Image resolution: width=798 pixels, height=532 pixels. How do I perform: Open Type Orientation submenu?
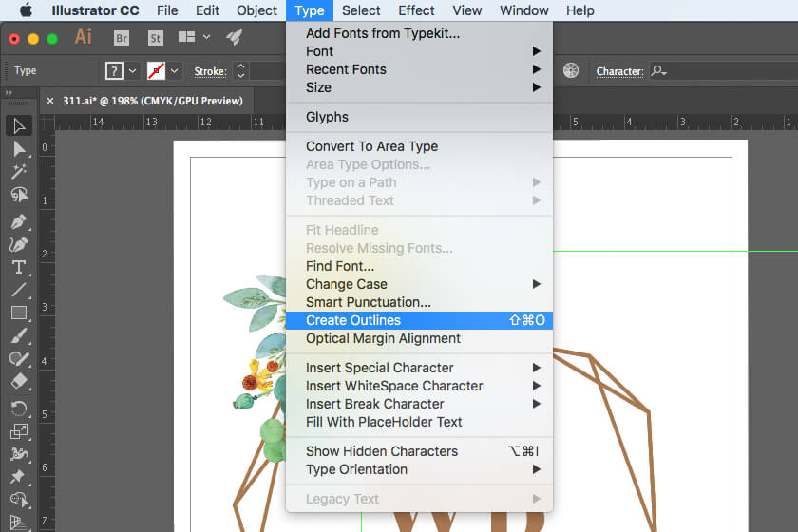(419, 469)
